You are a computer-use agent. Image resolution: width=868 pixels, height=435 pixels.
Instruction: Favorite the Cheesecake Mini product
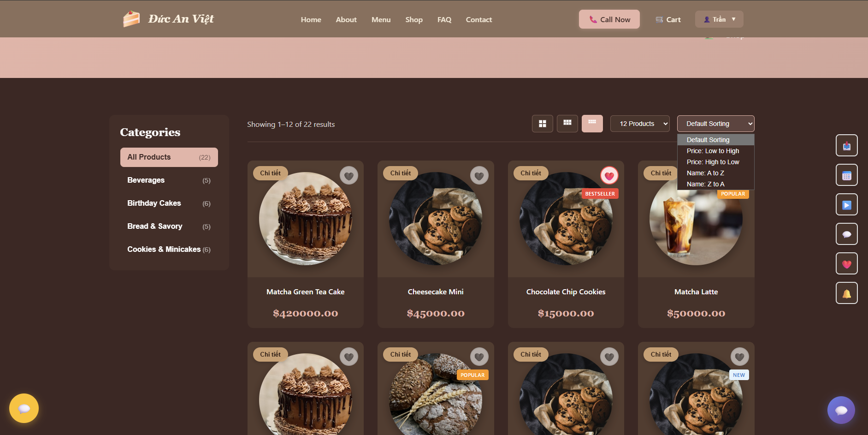point(479,175)
